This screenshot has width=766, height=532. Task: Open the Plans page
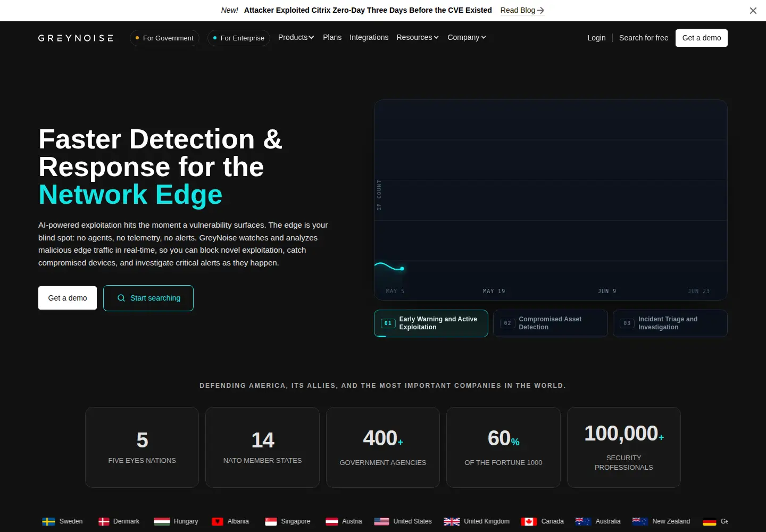[332, 37]
